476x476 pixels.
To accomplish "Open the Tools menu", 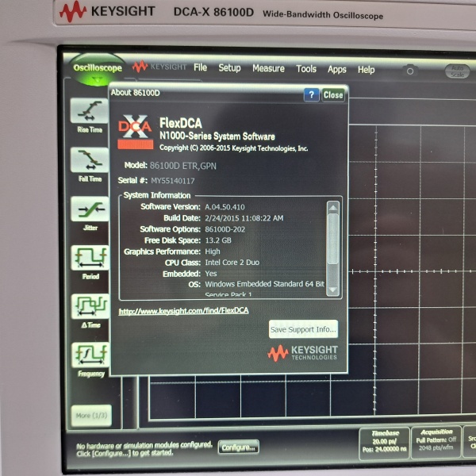I will [306, 69].
